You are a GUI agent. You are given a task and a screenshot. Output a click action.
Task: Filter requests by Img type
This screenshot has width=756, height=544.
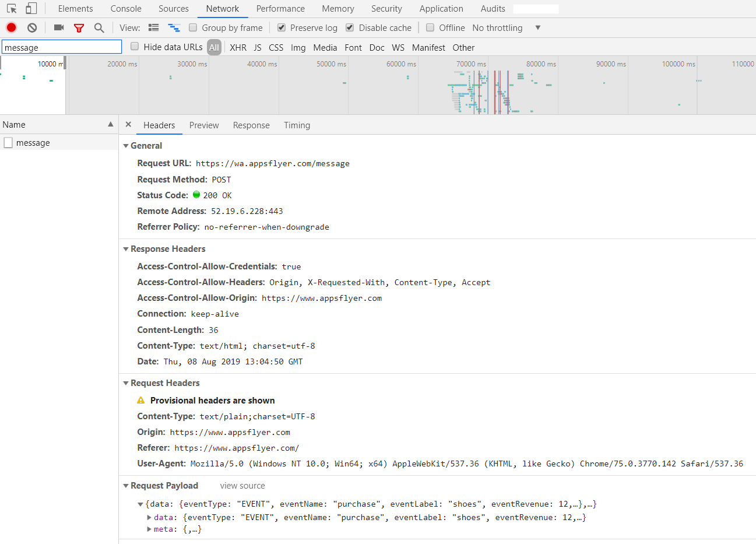pos(298,47)
